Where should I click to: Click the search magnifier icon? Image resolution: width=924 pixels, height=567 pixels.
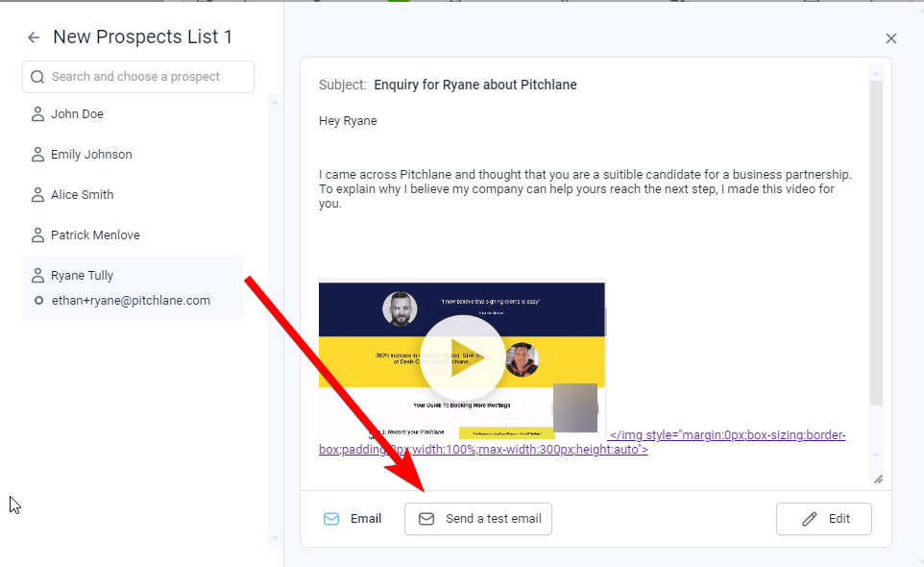coord(37,77)
